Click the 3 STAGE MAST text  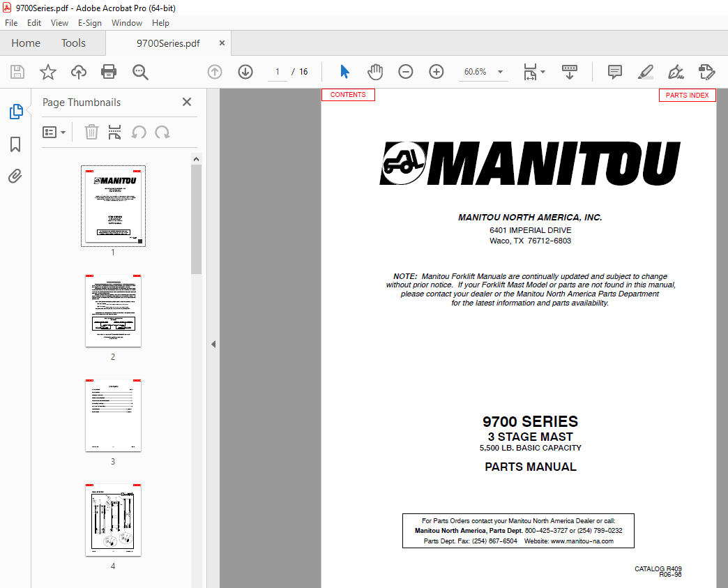530,437
